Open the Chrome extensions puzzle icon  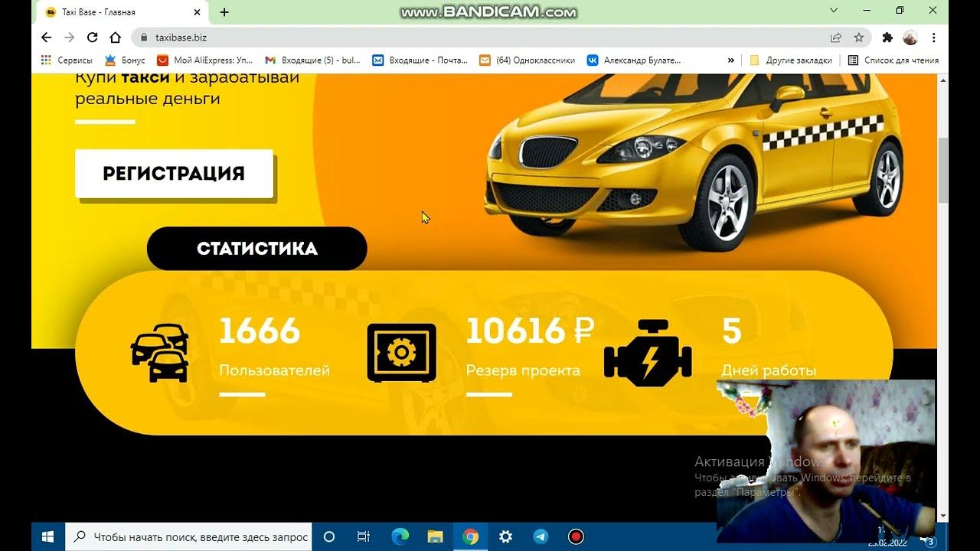(x=887, y=37)
